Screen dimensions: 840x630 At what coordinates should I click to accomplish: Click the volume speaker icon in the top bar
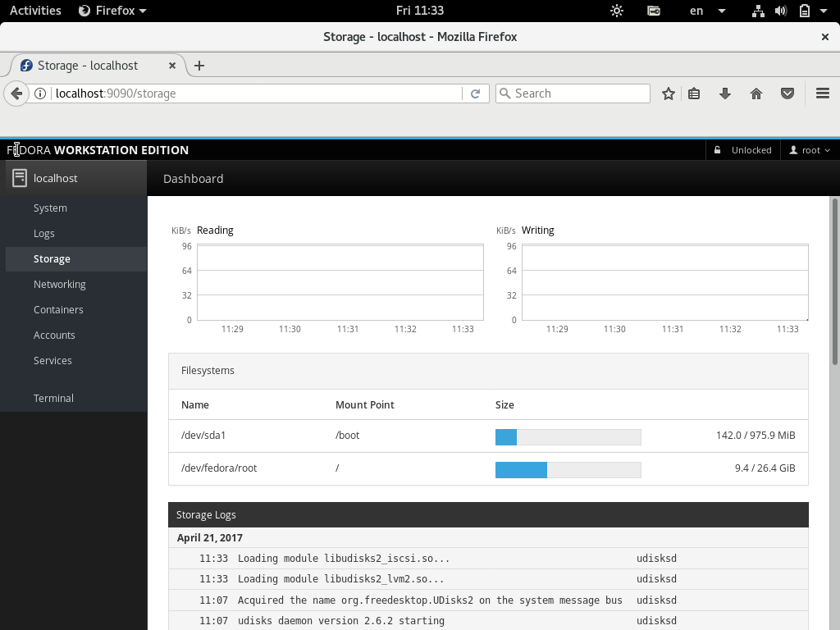[x=781, y=11]
